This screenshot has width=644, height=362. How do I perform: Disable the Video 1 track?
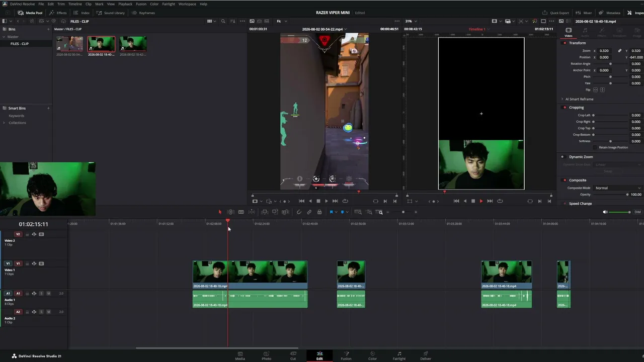(x=41, y=263)
